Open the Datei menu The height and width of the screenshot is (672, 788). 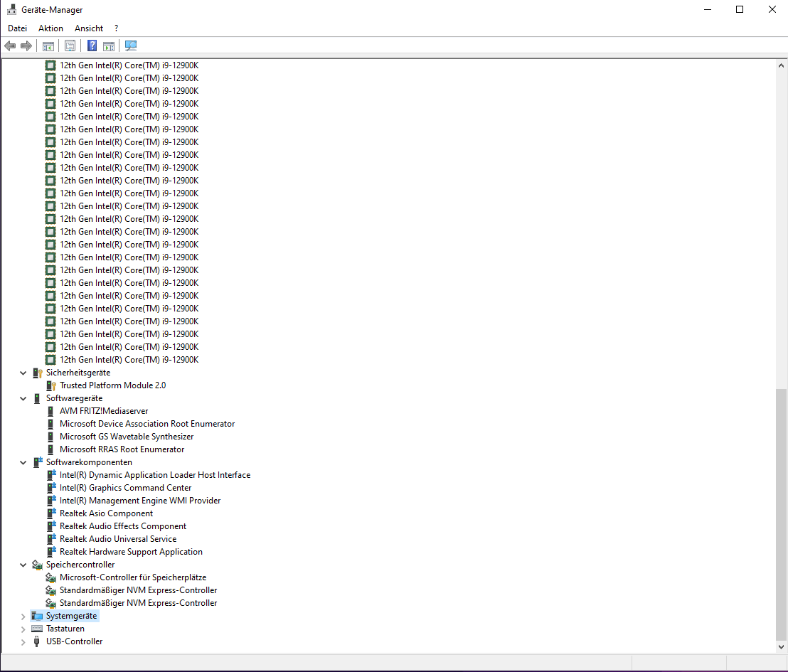click(x=18, y=28)
